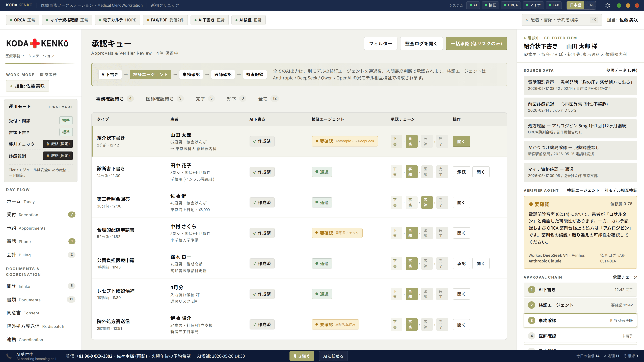This screenshot has height=362, width=644.
Task: Click the 検証 system status indicator
Action: [490, 5]
